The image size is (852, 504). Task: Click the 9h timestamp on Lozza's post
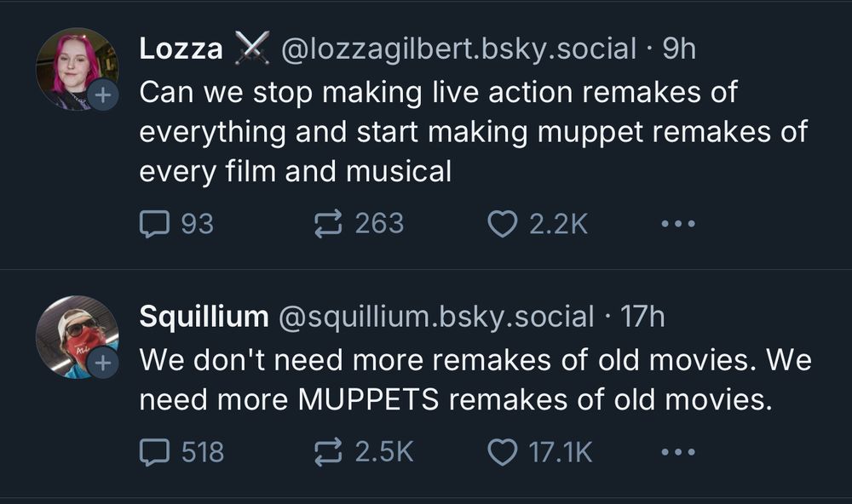coord(680,49)
